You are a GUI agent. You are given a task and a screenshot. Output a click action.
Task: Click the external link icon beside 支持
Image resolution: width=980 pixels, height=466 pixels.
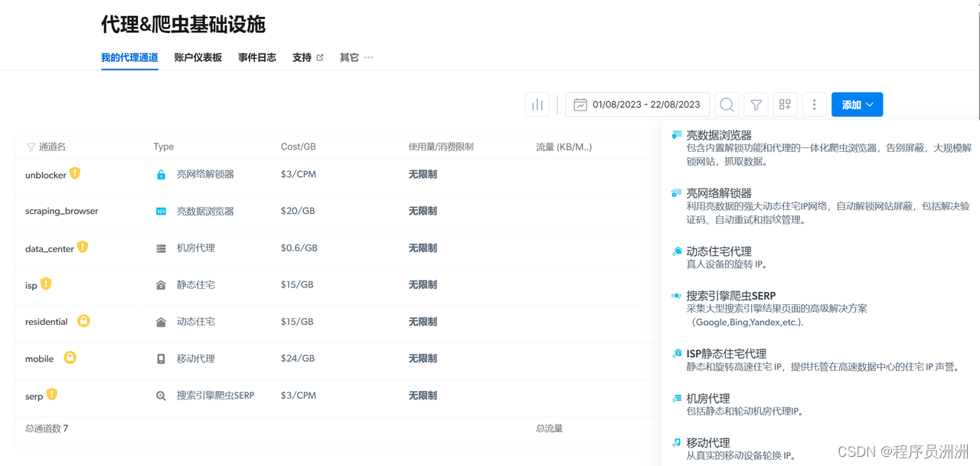coord(320,57)
